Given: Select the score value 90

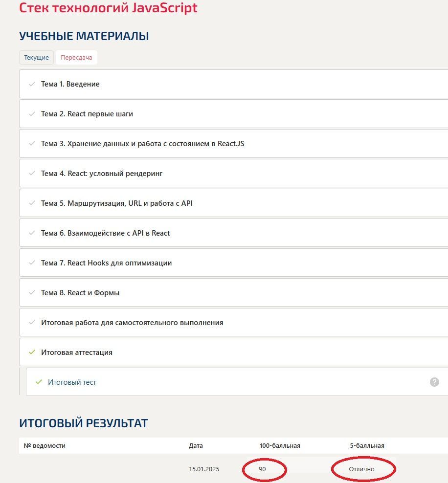Looking at the screenshot, I should pyautogui.click(x=262, y=469).
